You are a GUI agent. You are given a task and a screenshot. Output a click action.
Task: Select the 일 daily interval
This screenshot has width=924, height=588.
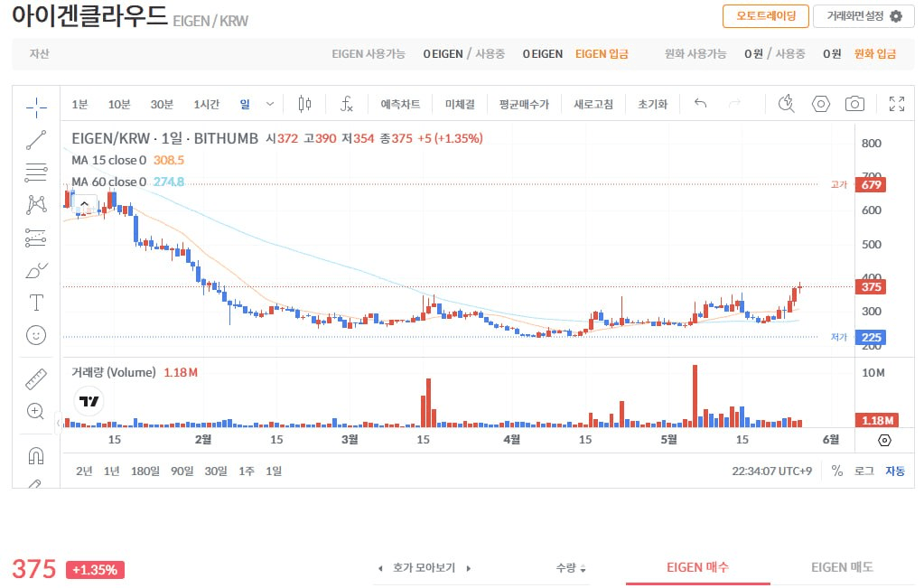click(245, 104)
